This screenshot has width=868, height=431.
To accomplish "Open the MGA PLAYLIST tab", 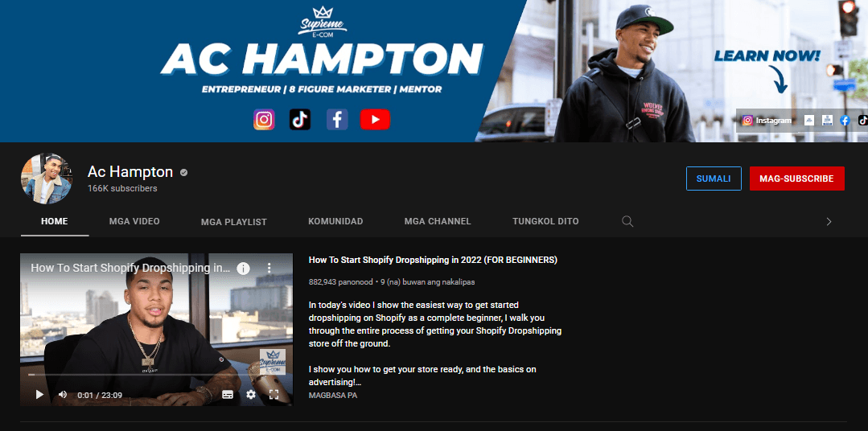I will pos(233,222).
